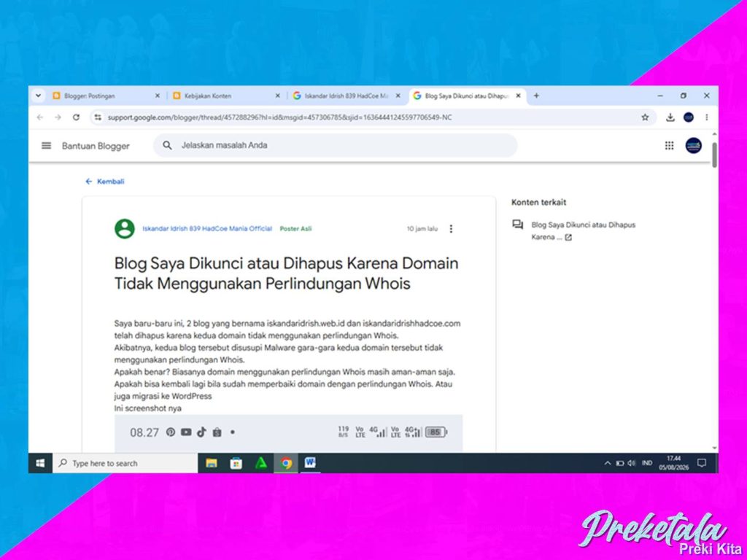
Task: Click the volume speaker tray icon
Action: 632,463
